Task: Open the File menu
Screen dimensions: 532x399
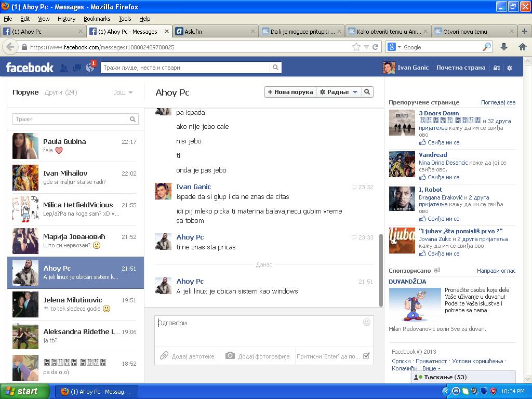Action: click(x=8, y=19)
